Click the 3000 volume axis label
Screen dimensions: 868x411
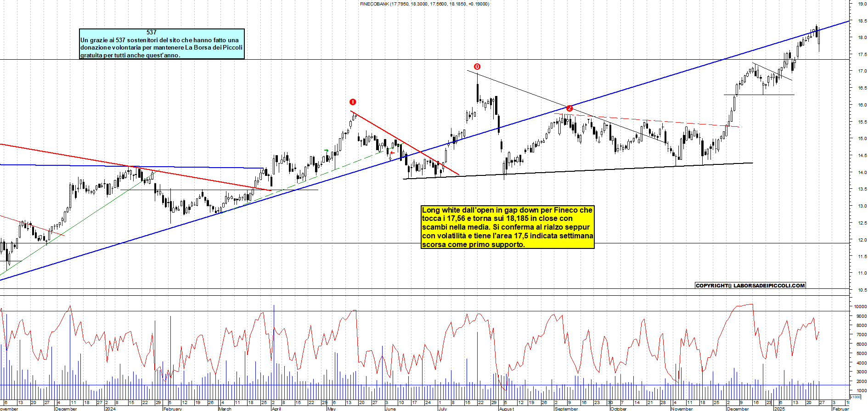pos(862,372)
